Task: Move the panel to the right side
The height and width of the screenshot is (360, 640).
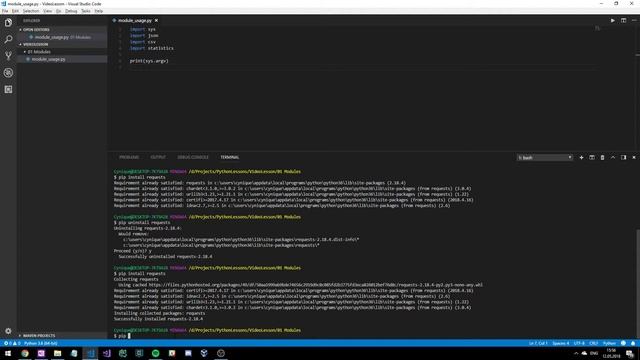Action: (623, 158)
